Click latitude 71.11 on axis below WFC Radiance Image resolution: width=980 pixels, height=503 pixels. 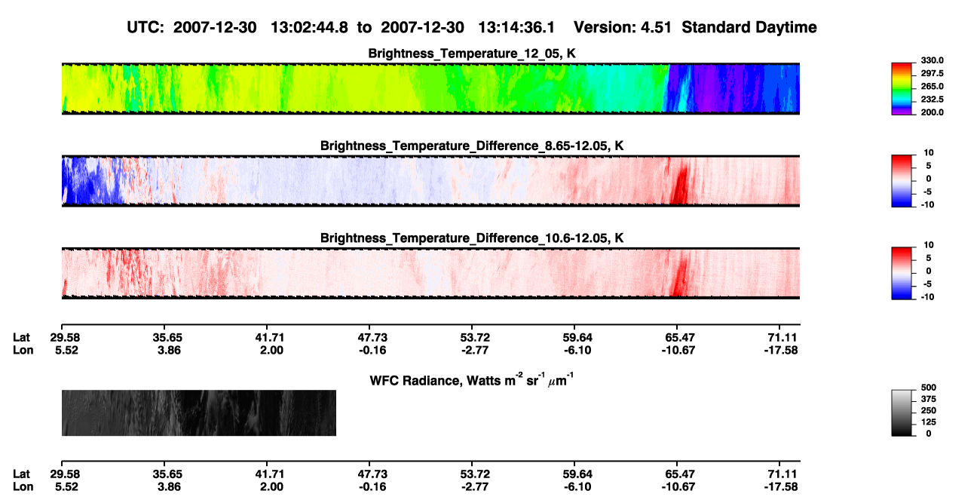(x=785, y=474)
